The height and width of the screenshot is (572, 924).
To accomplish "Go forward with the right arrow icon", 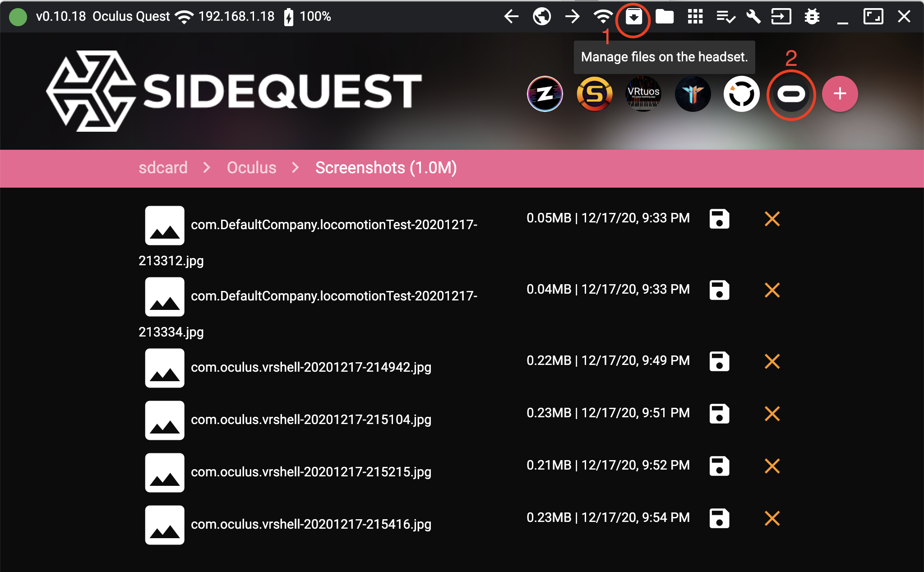I will [573, 17].
